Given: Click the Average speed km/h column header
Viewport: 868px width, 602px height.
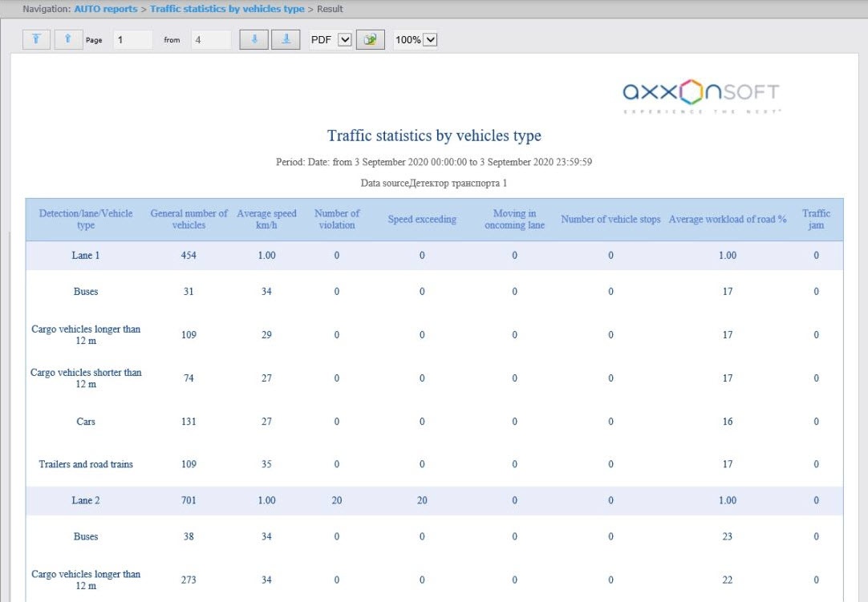Looking at the screenshot, I should pyautogui.click(x=266, y=220).
